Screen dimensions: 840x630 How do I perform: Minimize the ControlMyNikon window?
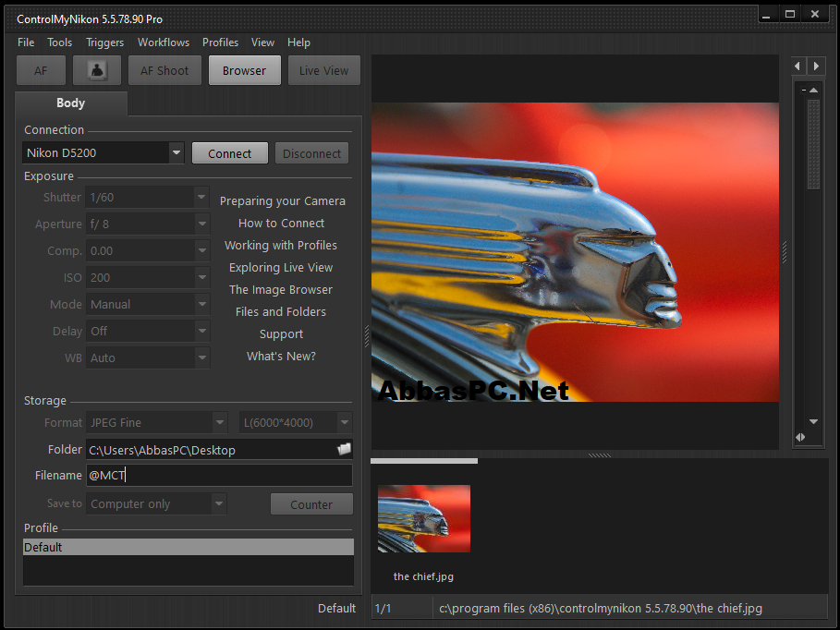tap(767, 15)
